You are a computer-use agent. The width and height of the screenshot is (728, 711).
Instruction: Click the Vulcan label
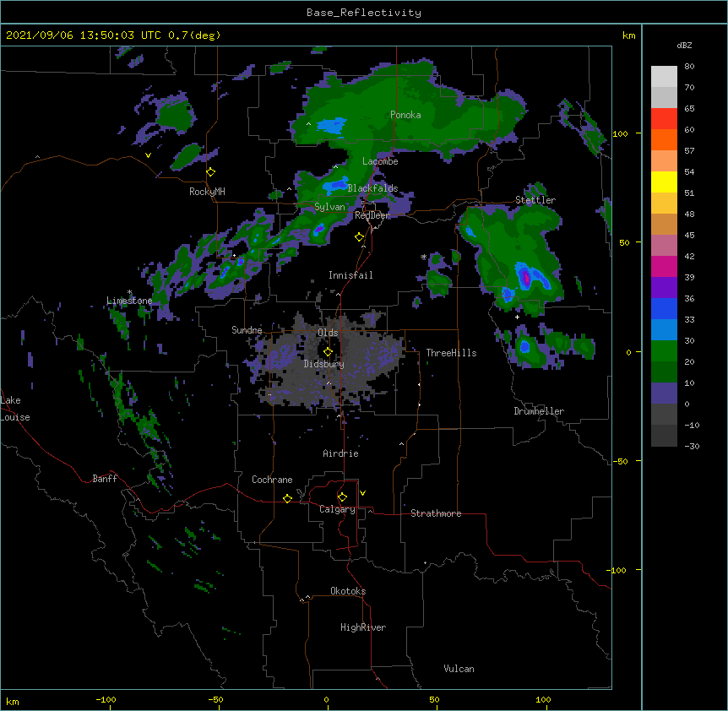coord(459,669)
